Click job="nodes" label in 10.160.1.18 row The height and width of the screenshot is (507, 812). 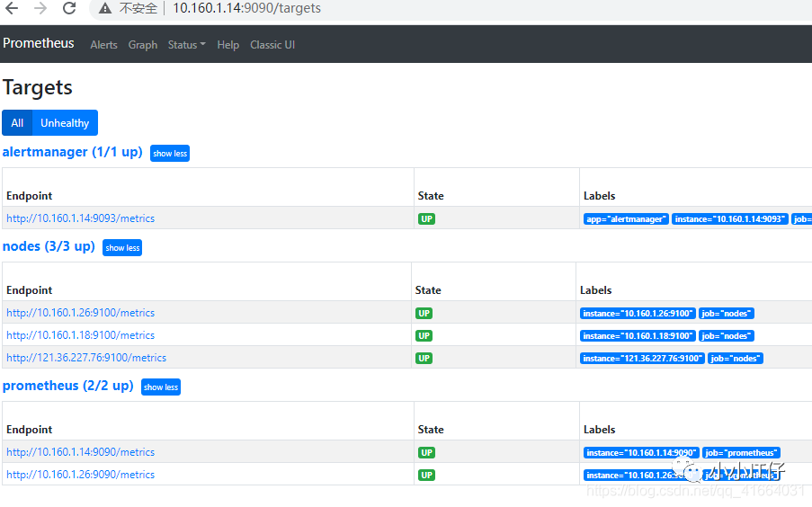tap(727, 335)
